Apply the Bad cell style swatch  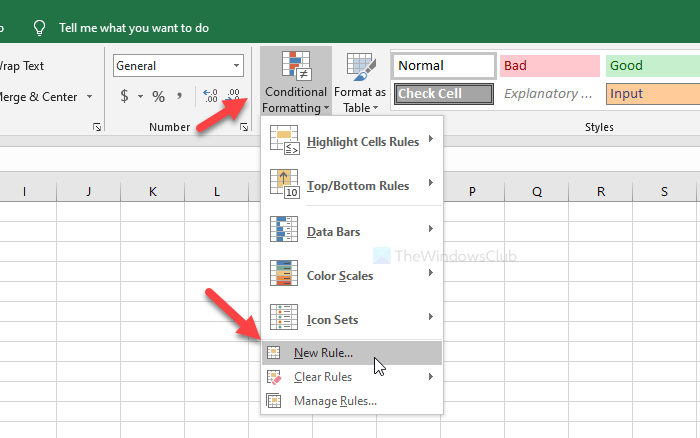pyautogui.click(x=549, y=66)
